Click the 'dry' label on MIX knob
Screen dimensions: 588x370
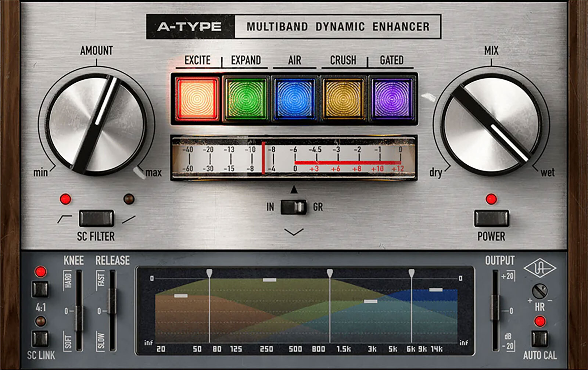(436, 172)
